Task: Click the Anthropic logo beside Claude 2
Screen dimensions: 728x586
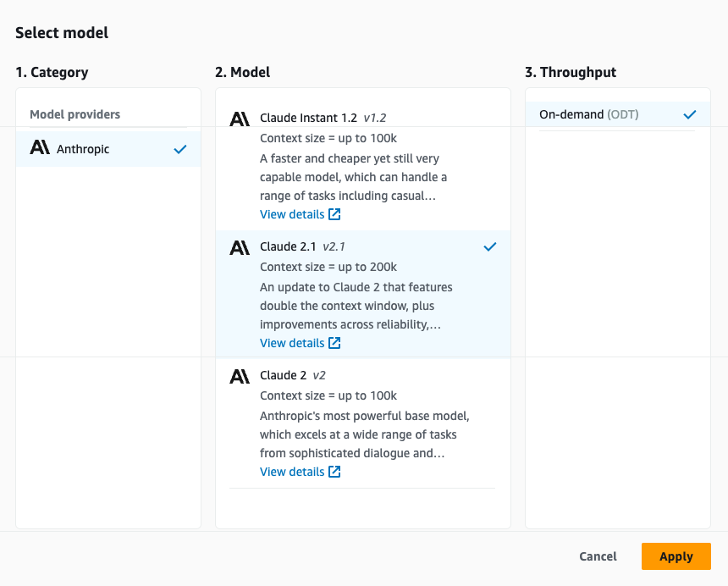Action: pyautogui.click(x=239, y=376)
